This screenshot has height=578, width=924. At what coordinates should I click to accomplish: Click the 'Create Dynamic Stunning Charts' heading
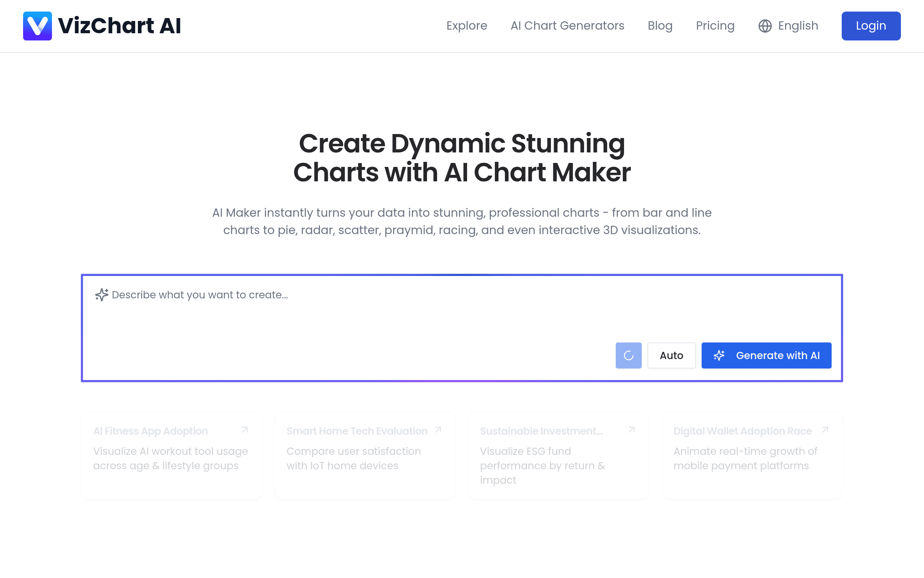pyautogui.click(x=462, y=158)
